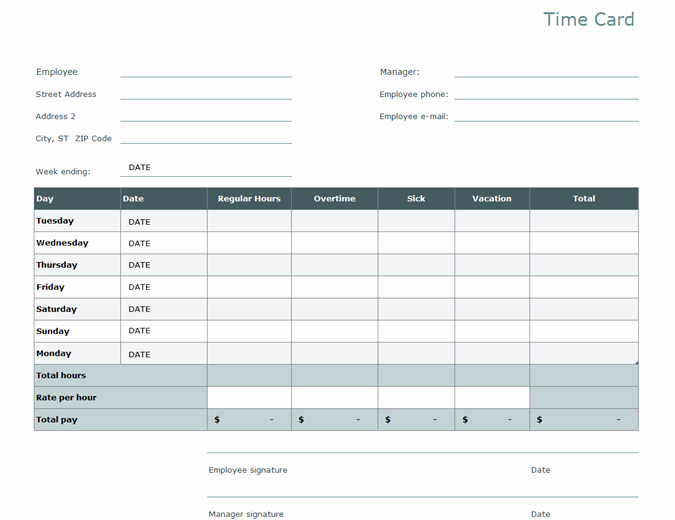Screen dimensions: 675x520
Task: Click the Manager name input line
Action: point(546,71)
